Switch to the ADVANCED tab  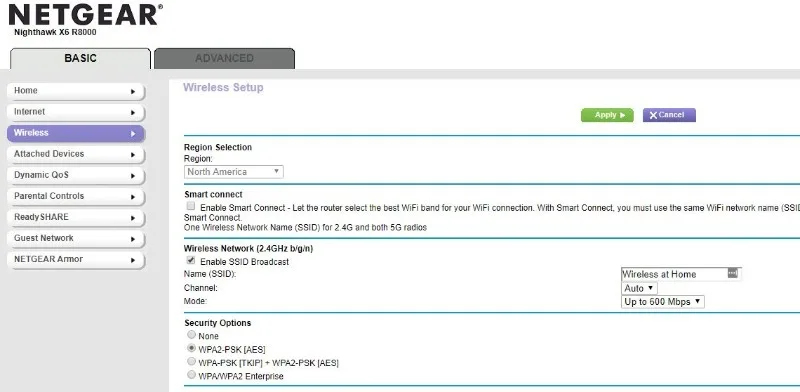(x=224, y=58)
